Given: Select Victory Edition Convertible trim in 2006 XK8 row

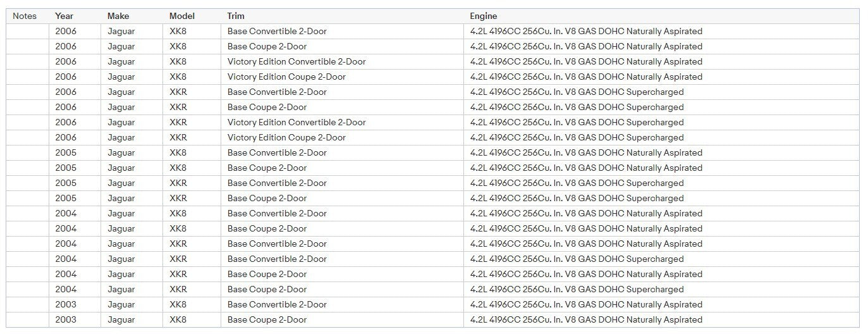Looking at the screenshot, I should click(x=296, y=61).
